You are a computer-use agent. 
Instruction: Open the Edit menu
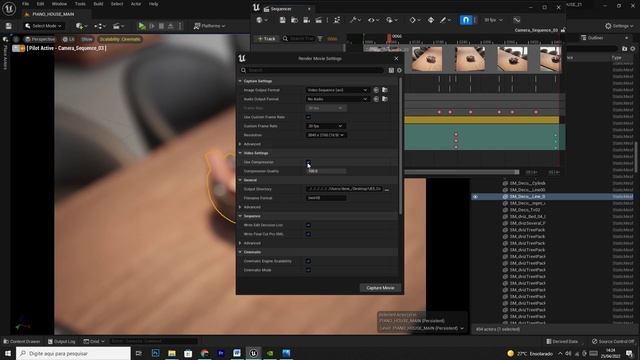tap(40, 4)
